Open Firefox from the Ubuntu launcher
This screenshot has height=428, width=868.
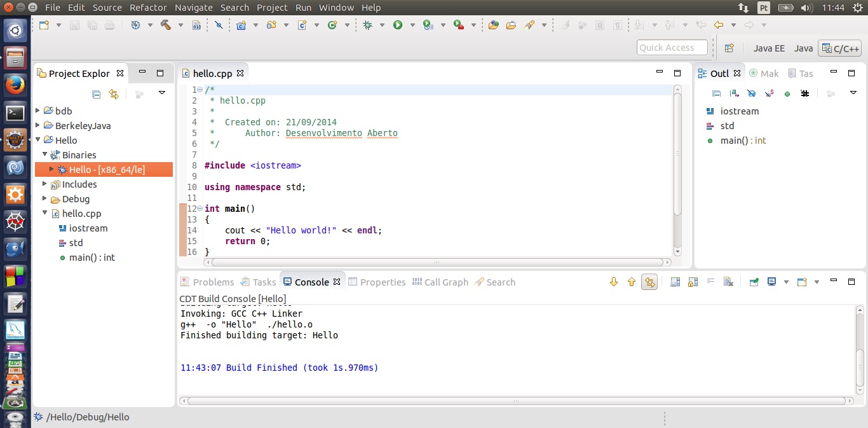15,84
